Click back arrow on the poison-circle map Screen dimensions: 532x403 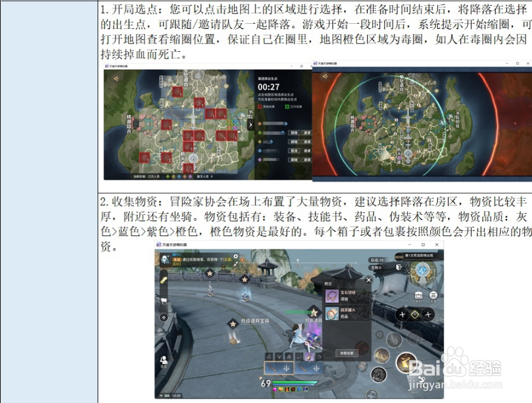pos(325,76)
